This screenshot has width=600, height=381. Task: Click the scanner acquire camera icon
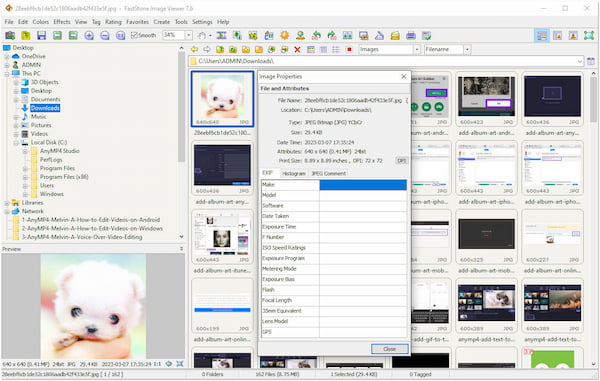(x=10, y=36)
